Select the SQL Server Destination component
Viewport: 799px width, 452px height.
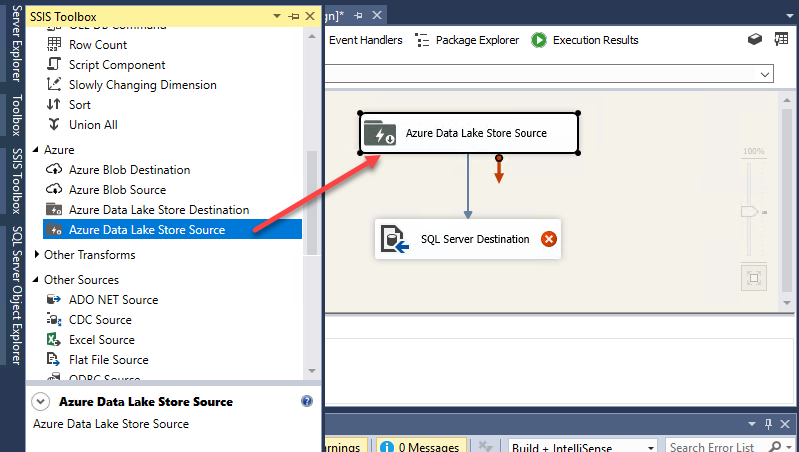pos(468,239)
